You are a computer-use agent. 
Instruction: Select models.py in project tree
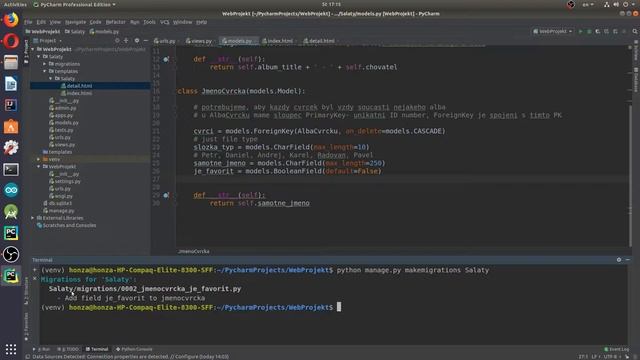pyautogui.click(x=64, y=123)
